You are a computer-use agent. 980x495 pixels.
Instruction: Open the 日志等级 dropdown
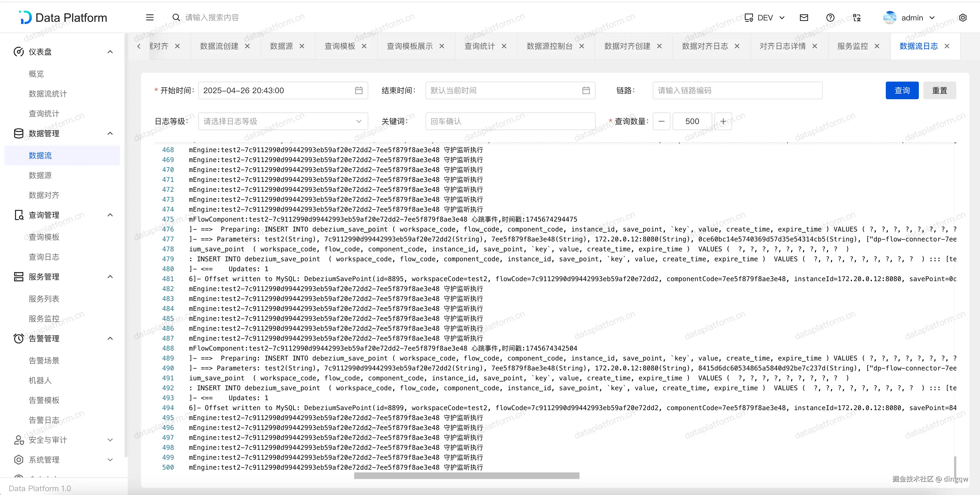coord(283,121)
